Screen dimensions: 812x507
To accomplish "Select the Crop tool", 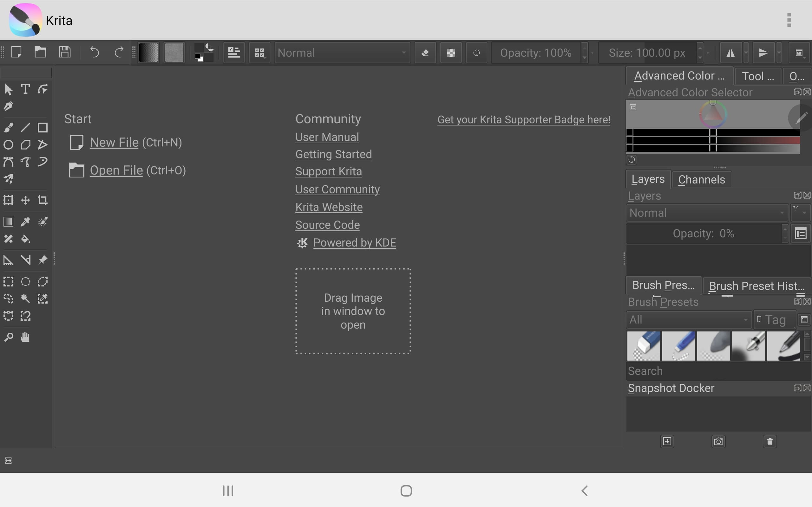I will pyautogui.click(x=42, y=200).
